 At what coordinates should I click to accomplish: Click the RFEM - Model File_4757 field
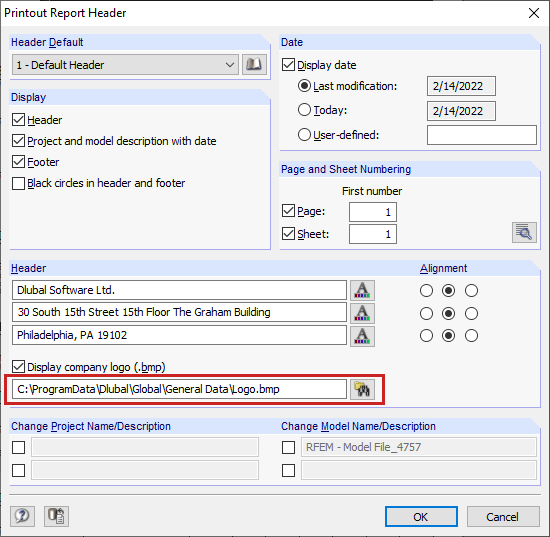tap(419, 447)
